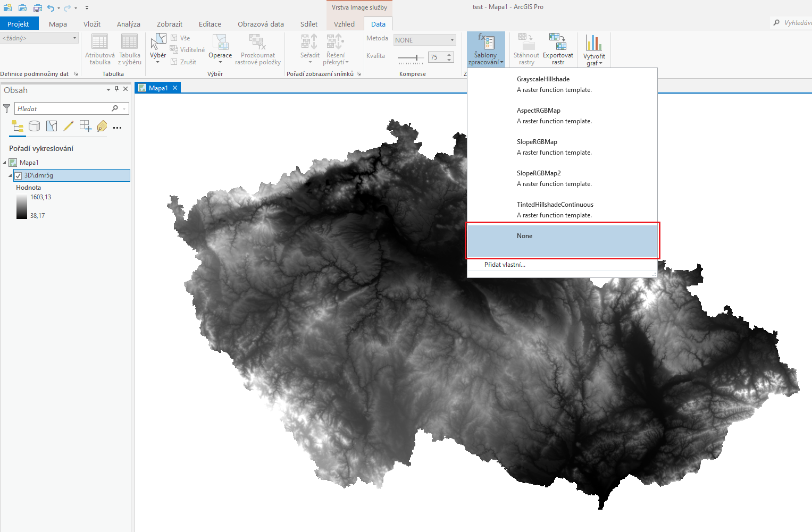Open the Vytvořit graf tool
812x532 pixels.
(x=593, y=49)
